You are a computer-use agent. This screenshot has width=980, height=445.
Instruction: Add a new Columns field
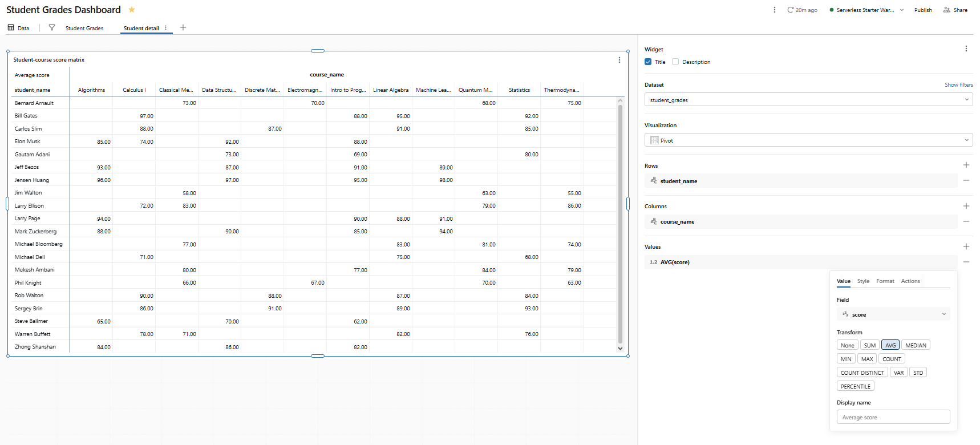[966, 206]
